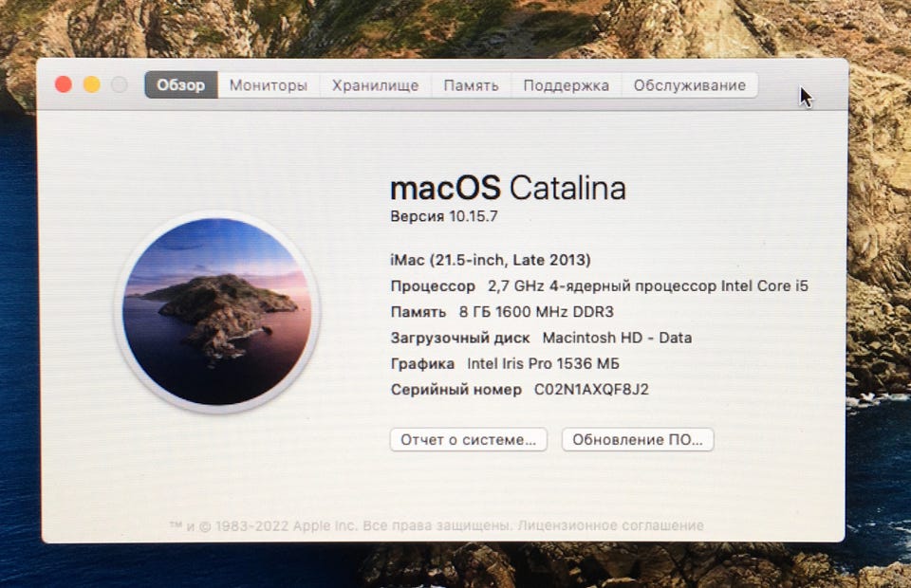Switch to the Мониторы tab

coord(269,85)
